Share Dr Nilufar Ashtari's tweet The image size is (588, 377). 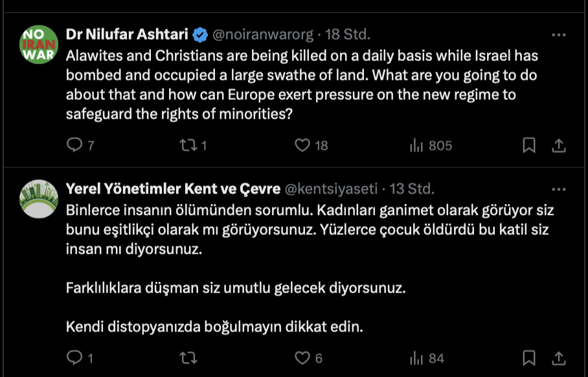(x=558, y=146)
